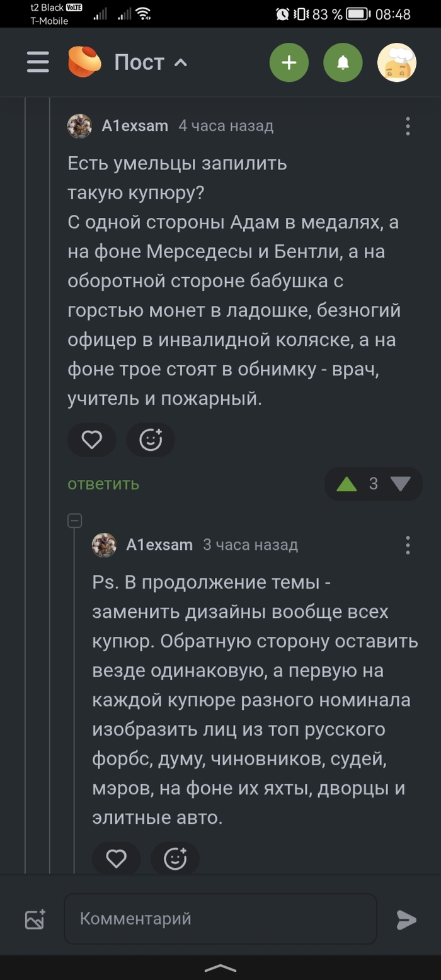Collapse the reply thread
The image size is (441, 980).
(x=75, y=521)
